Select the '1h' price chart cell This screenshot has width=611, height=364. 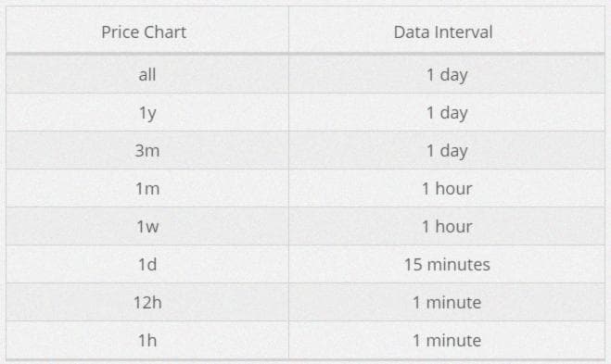pos(147,340)
